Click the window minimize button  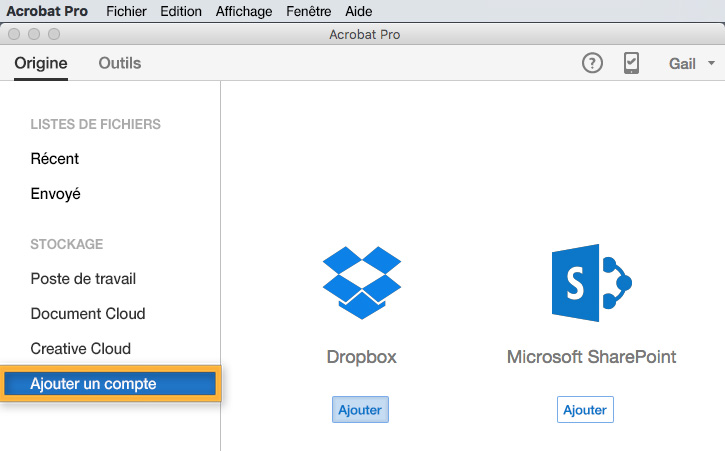34,34
